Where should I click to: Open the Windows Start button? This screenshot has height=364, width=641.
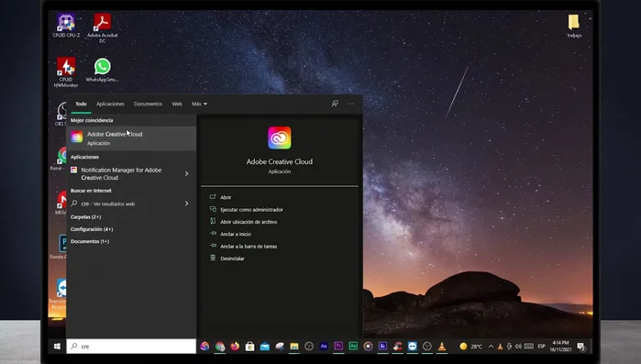pyautogui.click(x=57, y=346)
